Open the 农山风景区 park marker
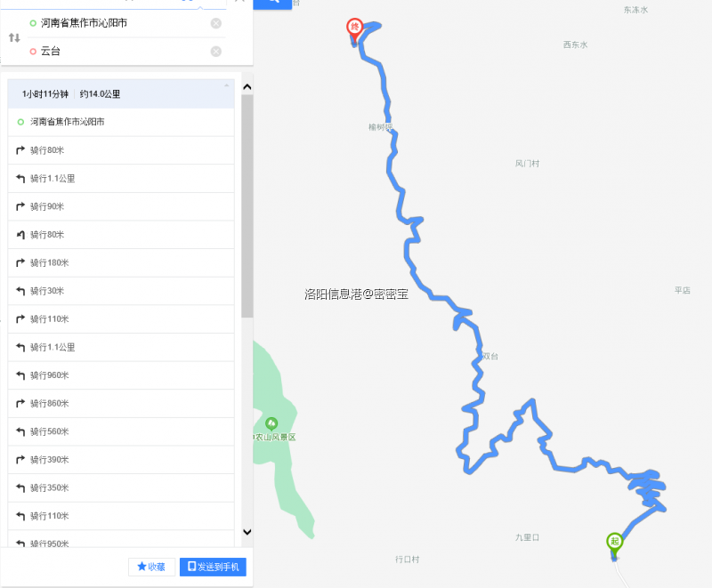712x588 pixels. pyautogui.click(x=271, y=423)
